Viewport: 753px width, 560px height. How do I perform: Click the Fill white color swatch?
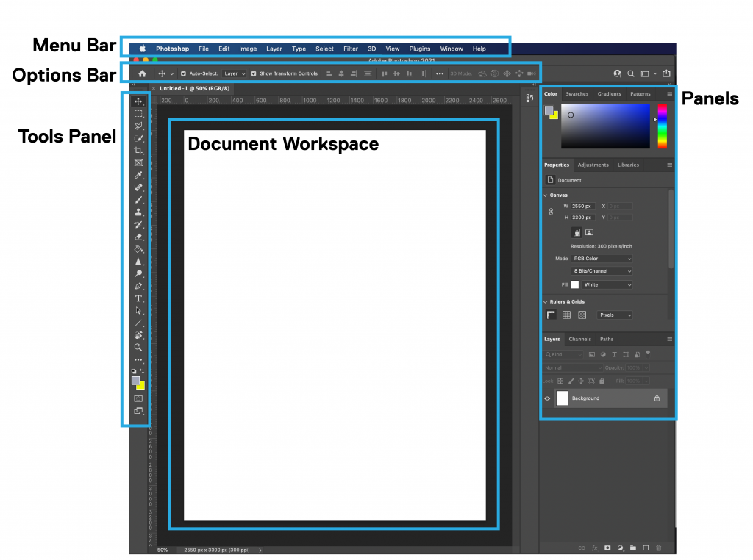(575, 285)
